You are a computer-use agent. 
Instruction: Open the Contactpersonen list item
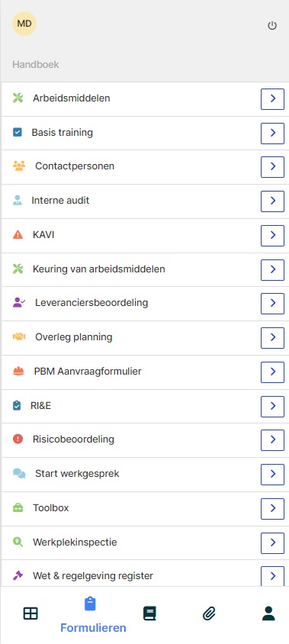145,167
